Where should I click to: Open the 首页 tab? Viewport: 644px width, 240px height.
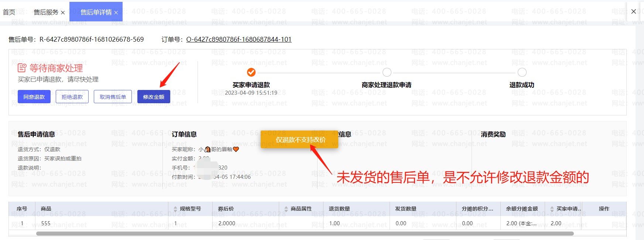9,12
